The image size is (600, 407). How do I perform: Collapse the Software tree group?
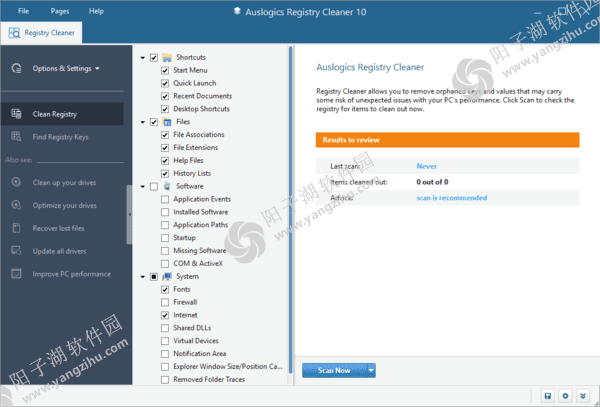point(143,187)
